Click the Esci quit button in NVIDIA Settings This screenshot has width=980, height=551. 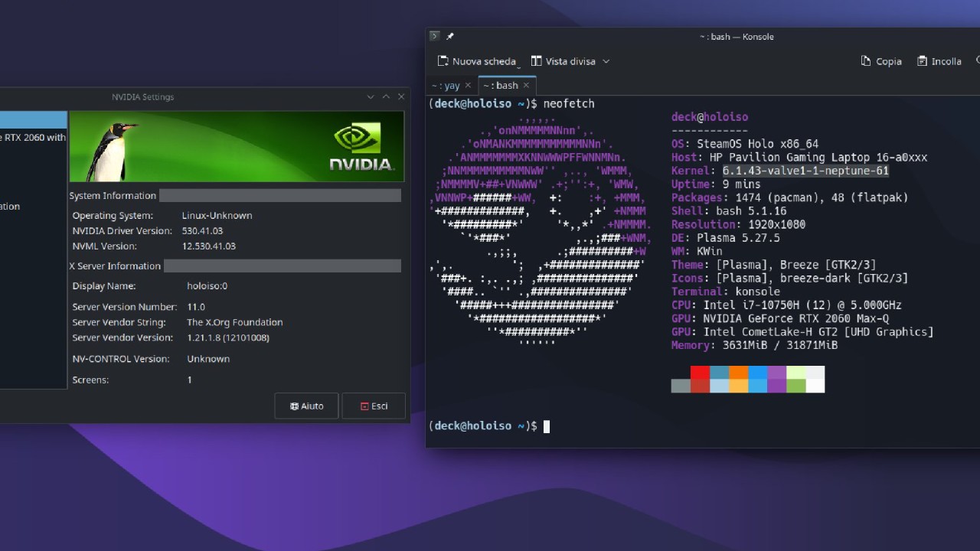click(x=374, y=406)
